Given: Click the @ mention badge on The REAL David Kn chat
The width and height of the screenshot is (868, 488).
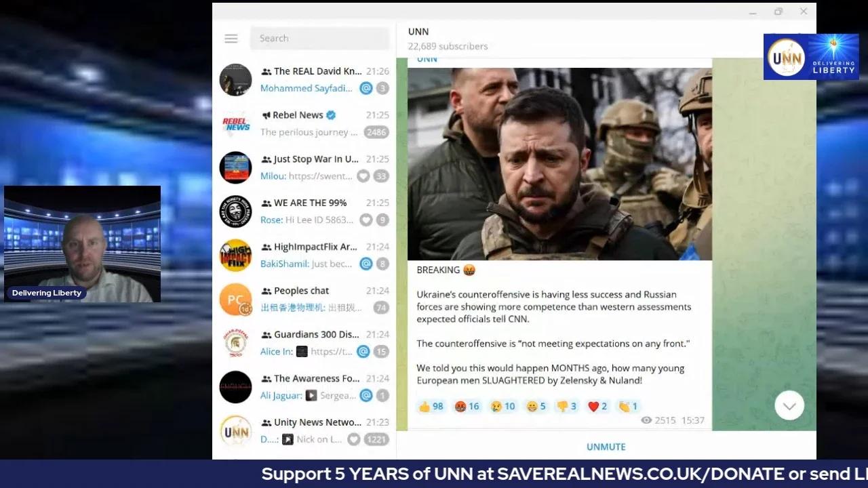Looking at the screenshot, I should coord(366,88).
